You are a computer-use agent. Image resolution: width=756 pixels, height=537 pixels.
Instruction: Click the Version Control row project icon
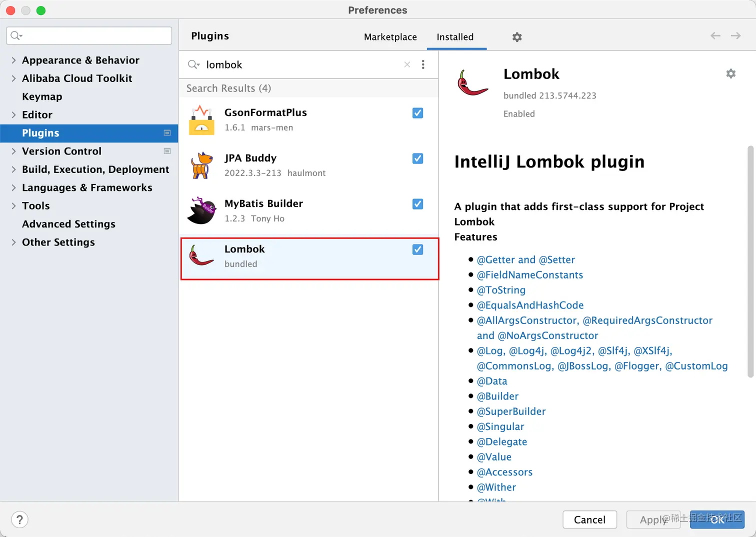tap(167, 151)
